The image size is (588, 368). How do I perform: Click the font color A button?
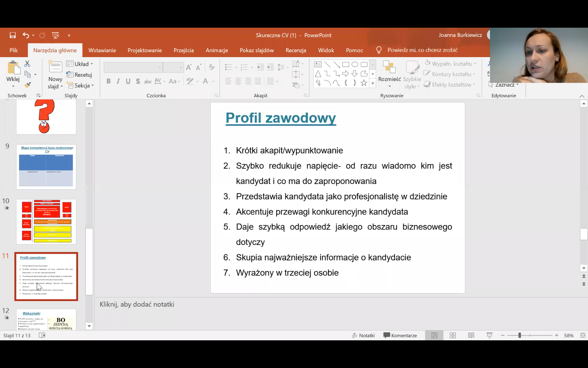(205, 81)
